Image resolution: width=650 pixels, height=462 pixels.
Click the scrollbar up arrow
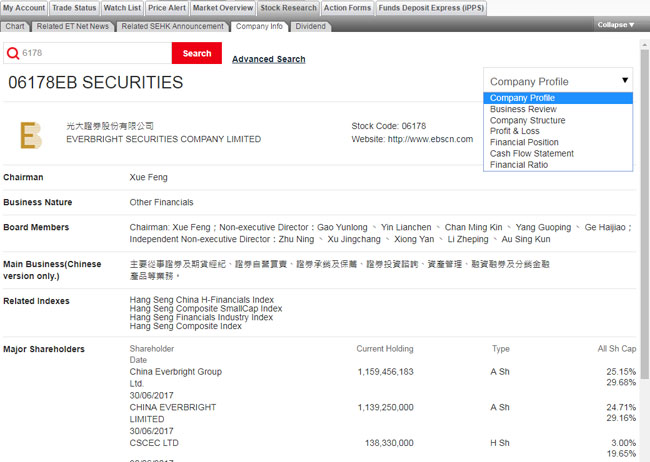644,44
